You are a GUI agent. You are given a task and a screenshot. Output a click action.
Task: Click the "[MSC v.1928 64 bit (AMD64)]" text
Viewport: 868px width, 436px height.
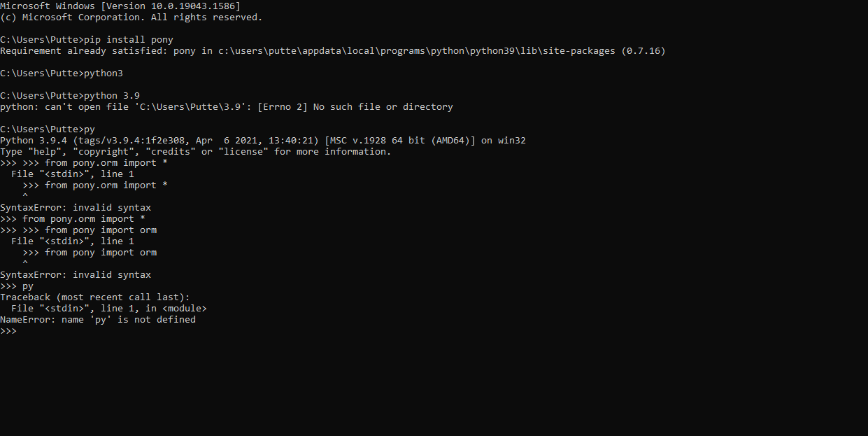pos(399,141)
